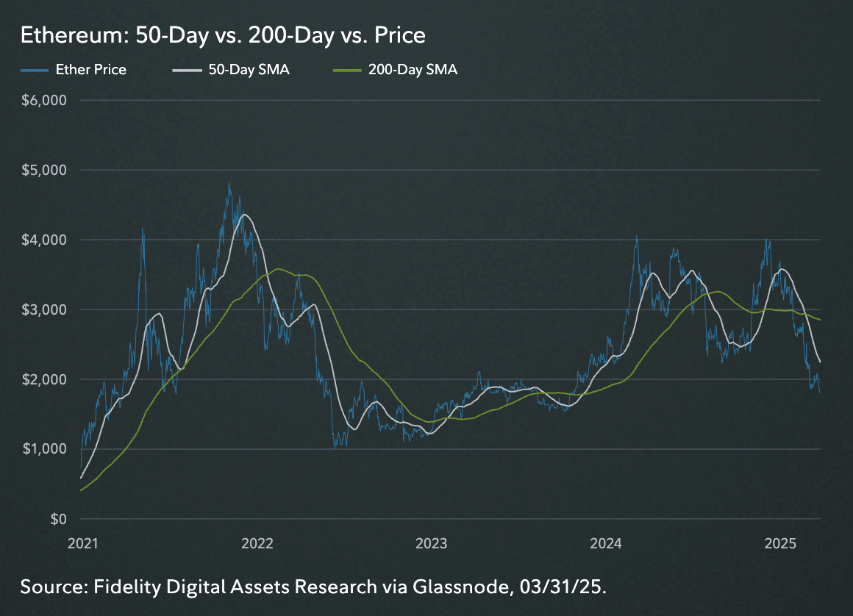Select the 2023 year marker on x-axis
Image resolution: width=853 pixels, height=616 pixels.
[x=432, y=544]
